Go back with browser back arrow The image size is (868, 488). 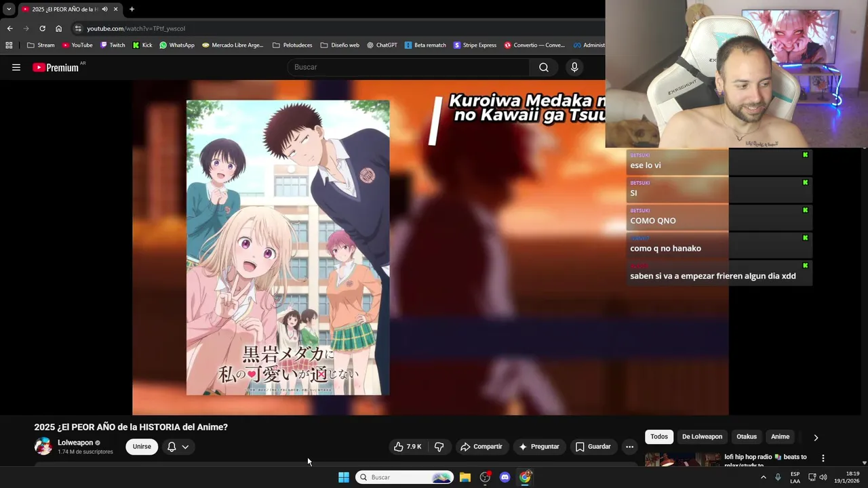tap(9, 28)
